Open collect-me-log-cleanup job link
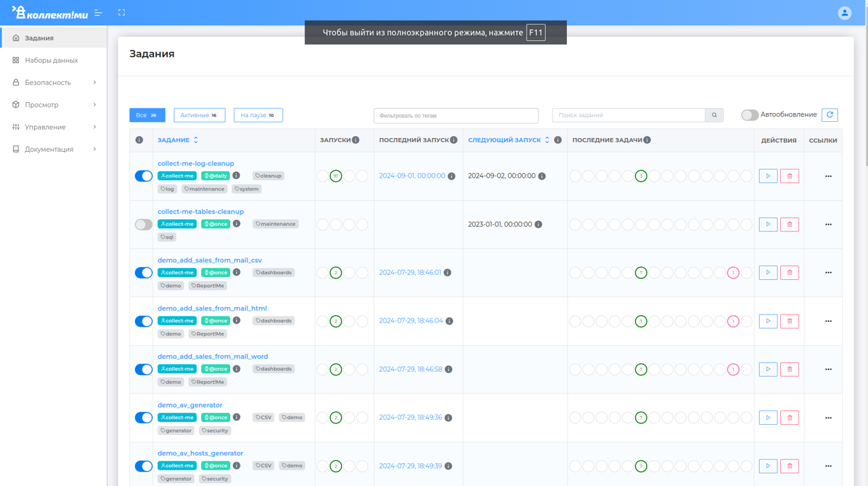The image size is (868, 486). pyautogui.click(x=196, y=163)
